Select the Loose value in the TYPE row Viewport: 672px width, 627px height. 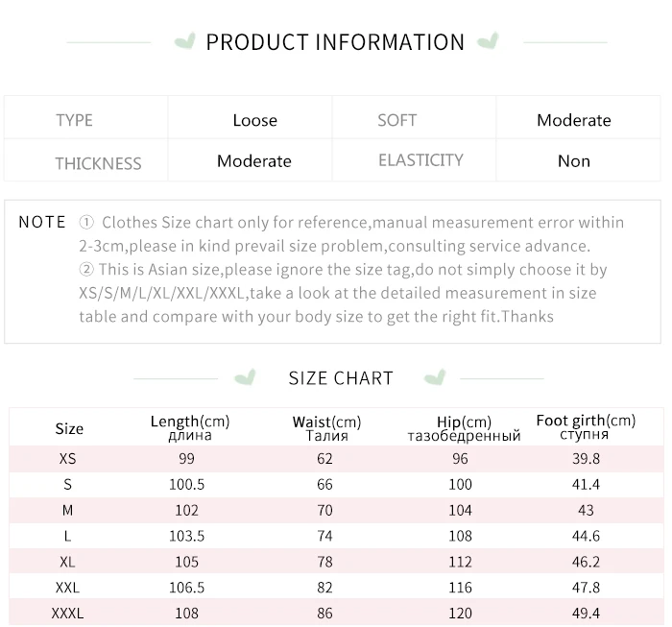(254, 120)
